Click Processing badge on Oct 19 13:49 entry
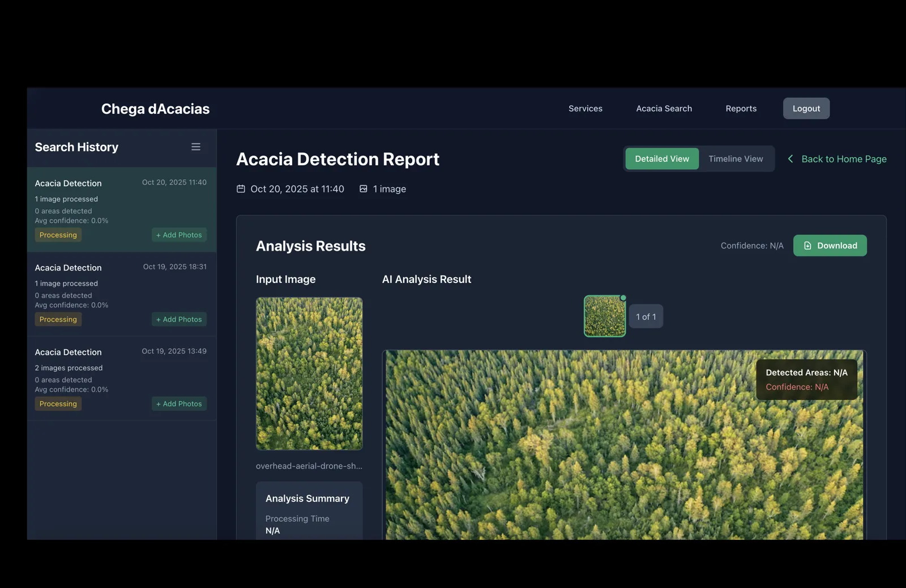This screenshot has height=588, width=906. point(58,404)
